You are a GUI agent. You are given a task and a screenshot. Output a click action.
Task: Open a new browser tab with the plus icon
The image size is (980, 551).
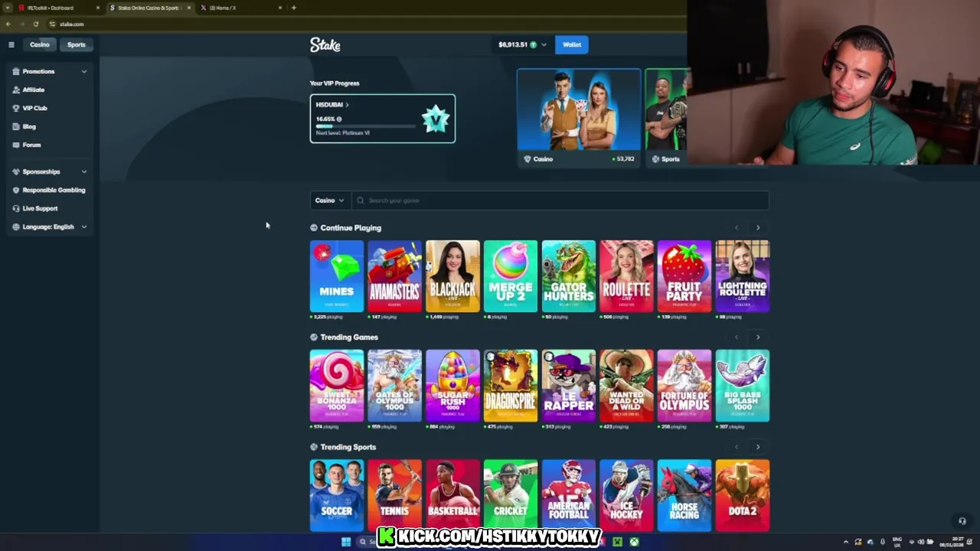(294, 8)
